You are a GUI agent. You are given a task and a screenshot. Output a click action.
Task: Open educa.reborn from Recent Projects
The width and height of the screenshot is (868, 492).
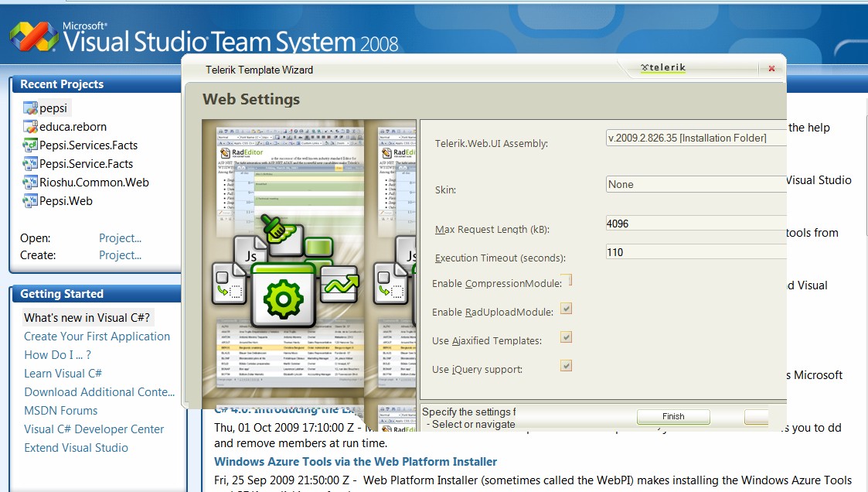coord(73,126)
